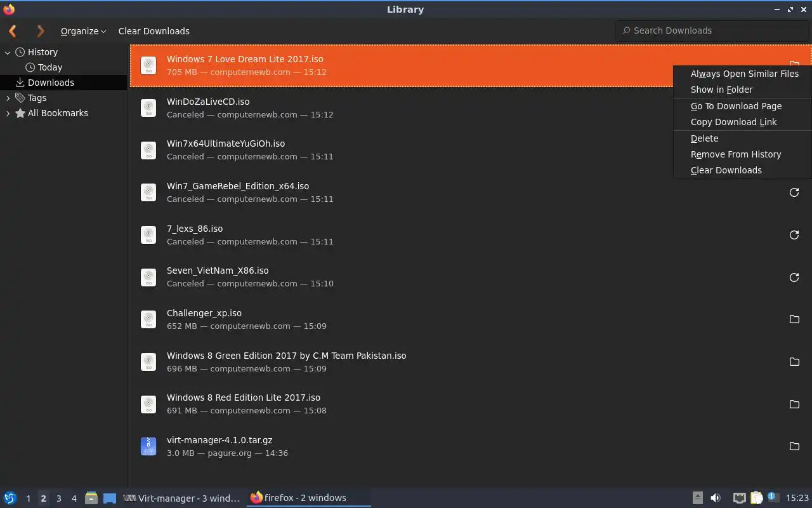Retry download of Win7_GameRebel_Edition_x64.iso
Screen dimensions: 812x508
point(794,192)
